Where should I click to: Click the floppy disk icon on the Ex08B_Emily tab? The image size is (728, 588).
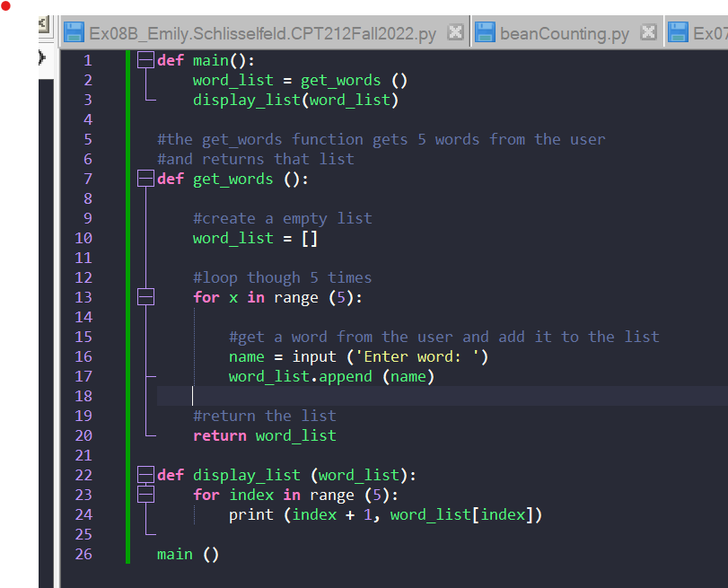[74, 31]
